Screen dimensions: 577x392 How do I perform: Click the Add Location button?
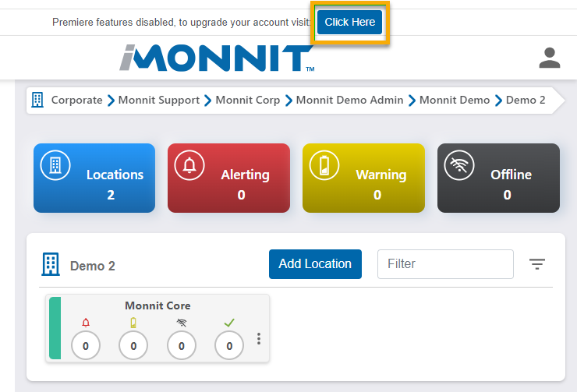click(x=315, y=264)
